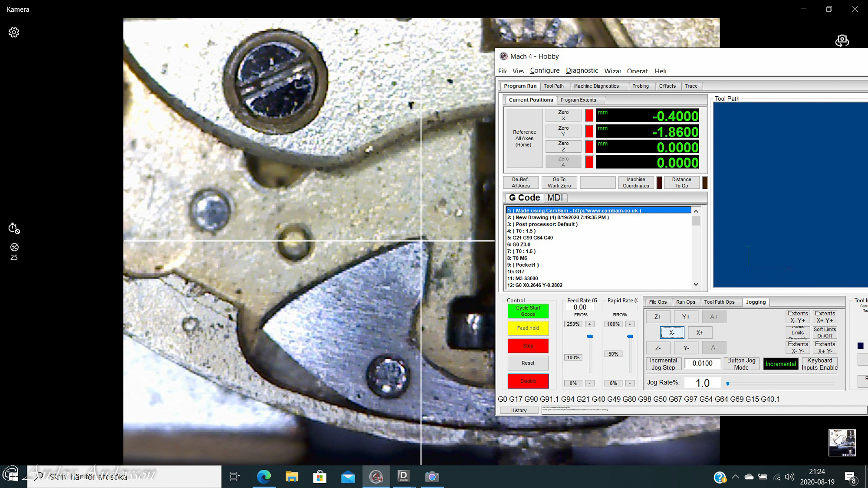The width and height of the screenshot is (868, 488).
Task: Toggle Soft Limits On/Off
Action: 825,333
